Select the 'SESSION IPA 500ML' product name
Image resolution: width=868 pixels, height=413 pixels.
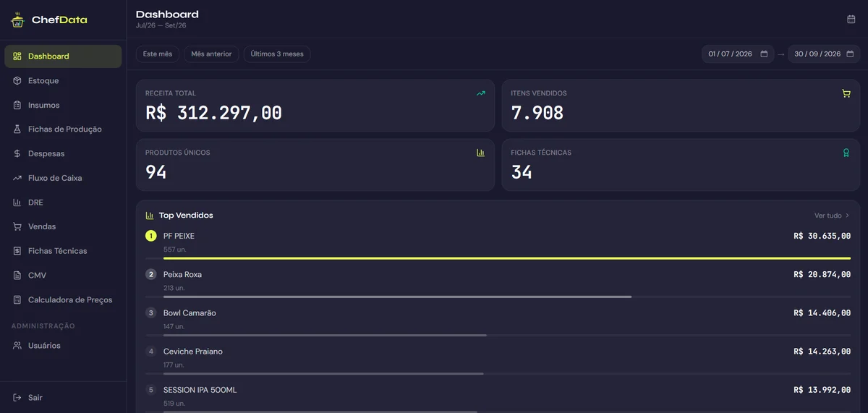(x=200, y=390)
